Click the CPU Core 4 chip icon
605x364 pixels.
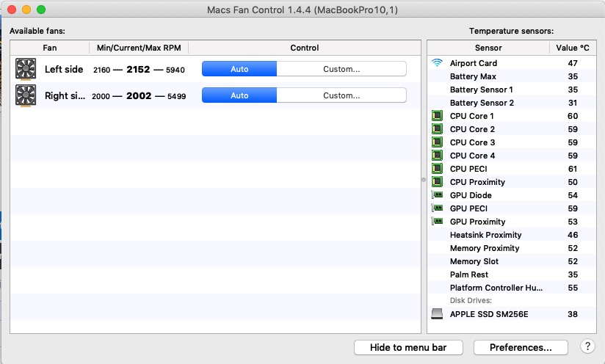(437, 156)
